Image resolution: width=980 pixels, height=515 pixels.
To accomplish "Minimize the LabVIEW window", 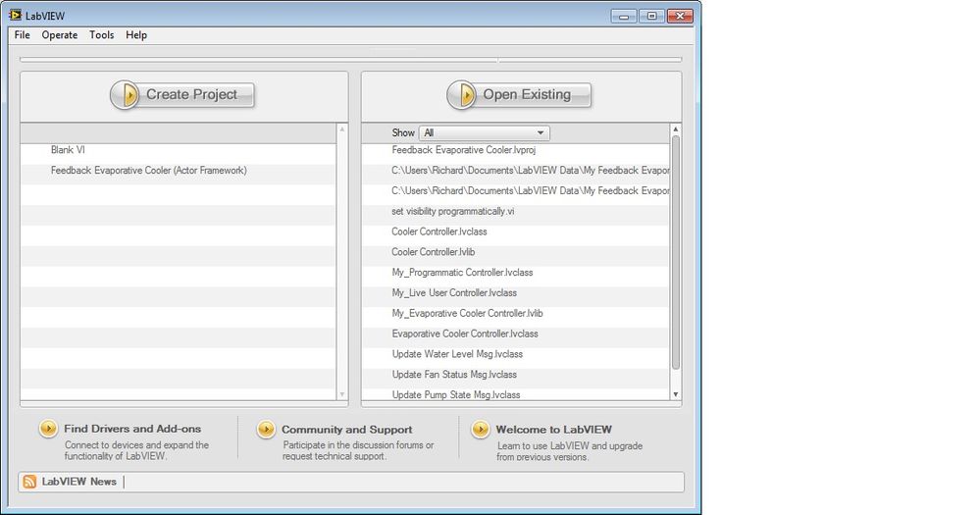I will [624, 17].
